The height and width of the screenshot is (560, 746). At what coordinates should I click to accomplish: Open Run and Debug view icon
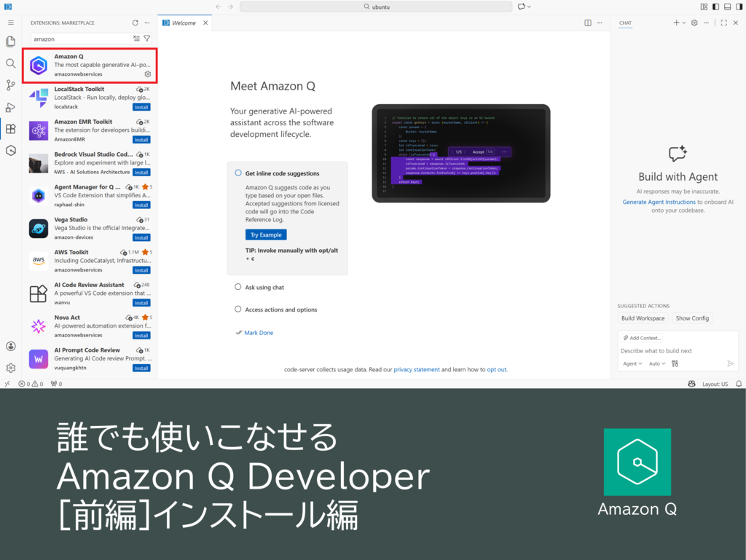click(10, 107)
